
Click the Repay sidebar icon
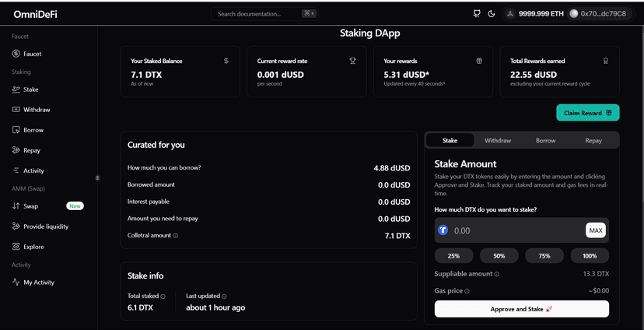pos(16,150)
